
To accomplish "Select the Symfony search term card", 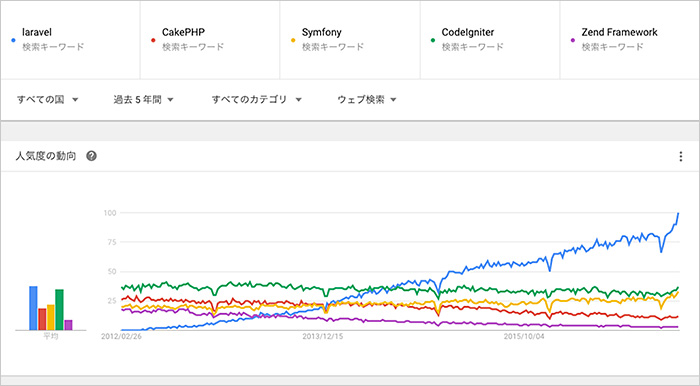I will coord(350,40).
